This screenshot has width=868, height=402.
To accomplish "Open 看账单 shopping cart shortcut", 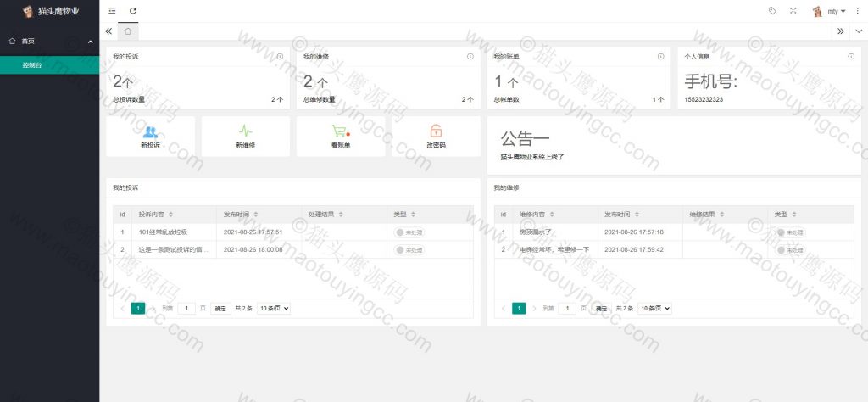I will 341,136.
